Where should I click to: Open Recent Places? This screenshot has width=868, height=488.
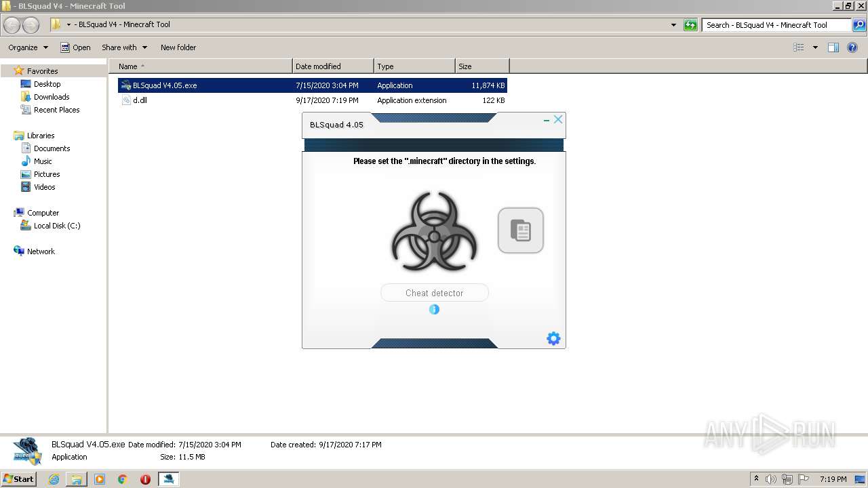coord(56,110)
